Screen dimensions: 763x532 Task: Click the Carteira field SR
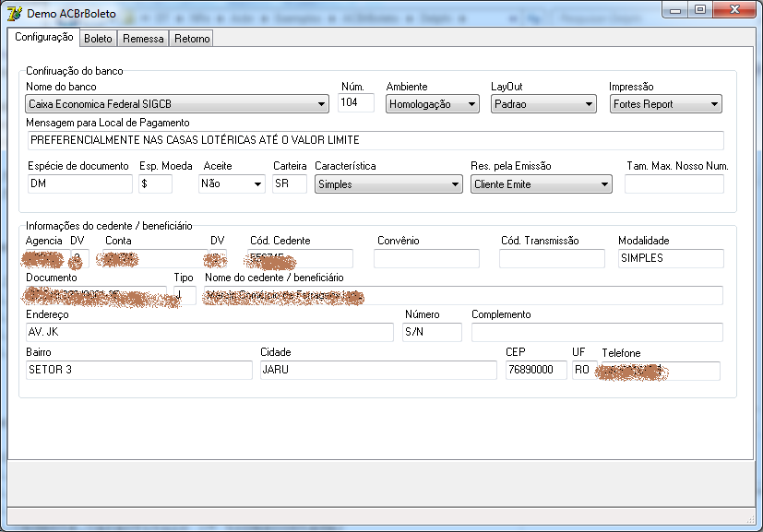pyautogui.click(x=290, y=183)
